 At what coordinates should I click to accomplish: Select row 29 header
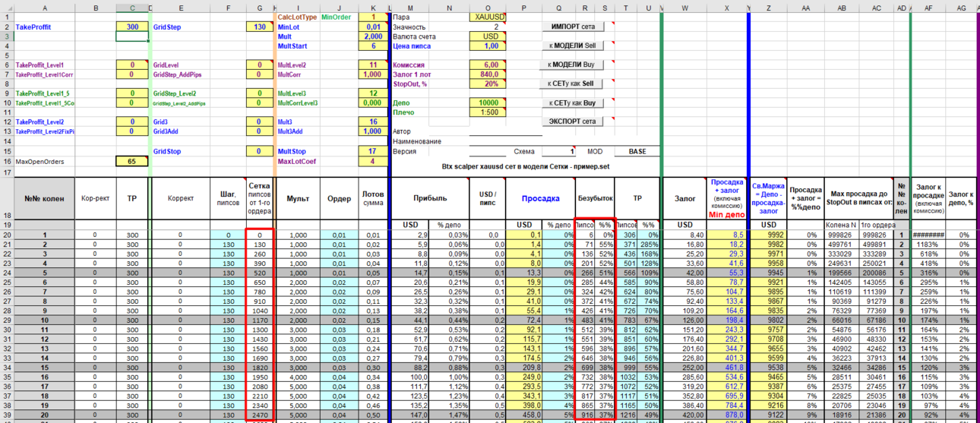6,320
